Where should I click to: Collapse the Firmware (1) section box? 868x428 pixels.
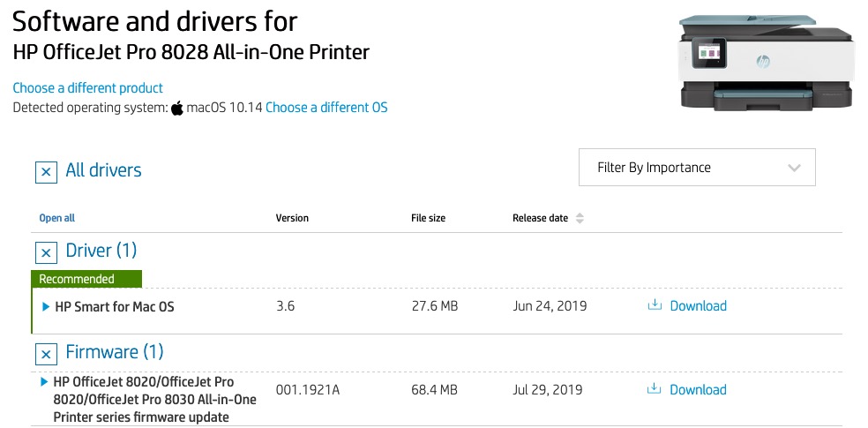point(46,355)
